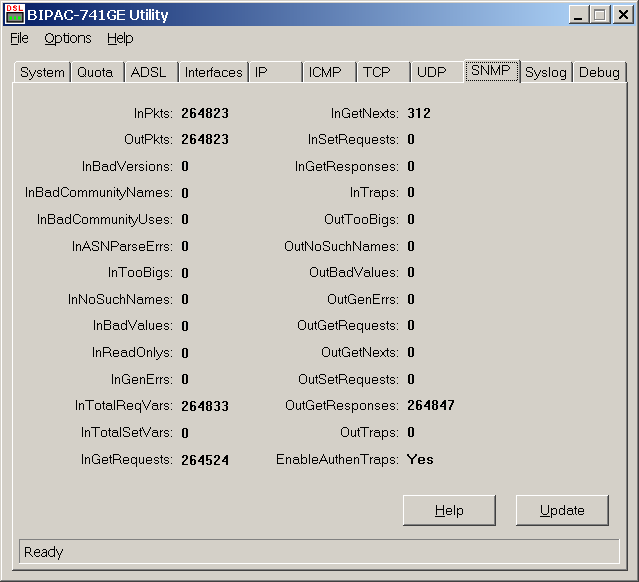Open the Options menu
639x582 pixels.
pos(68,38)
